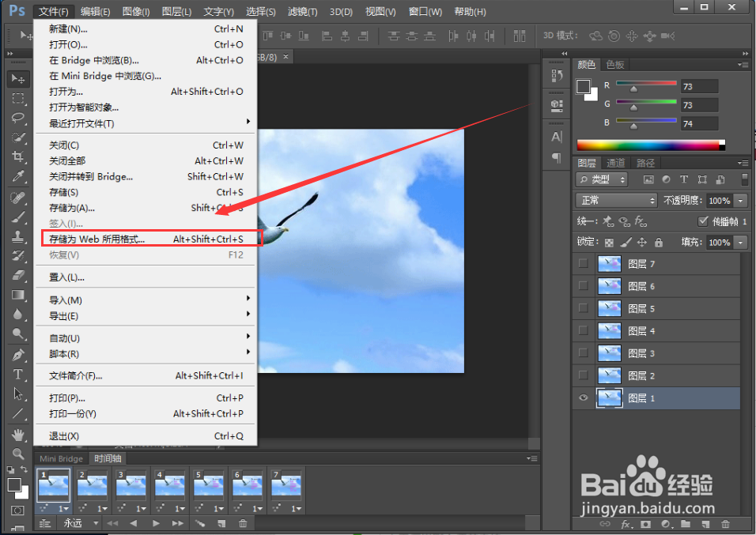This screenshot has width=756, height=535.
Task: Select the Lasso tool
Action: click(x=18, y=118)
